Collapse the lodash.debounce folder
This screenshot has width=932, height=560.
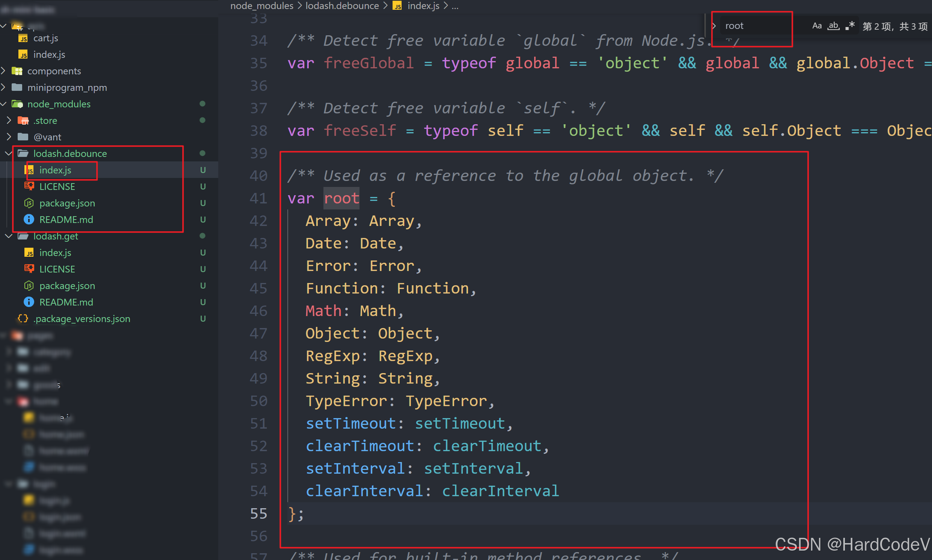9,154
